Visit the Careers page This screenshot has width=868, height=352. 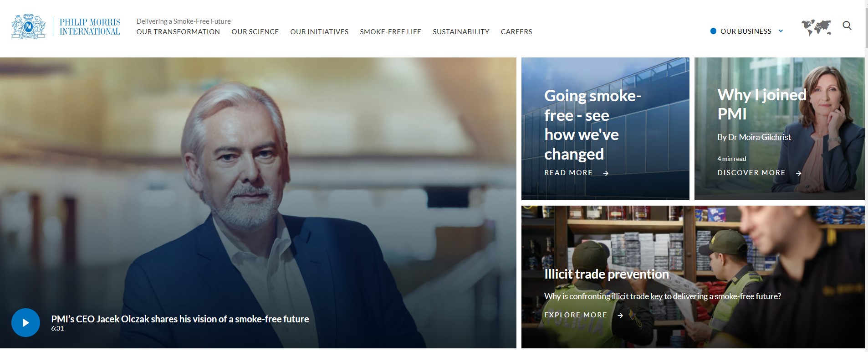click(x=516, y=31)
